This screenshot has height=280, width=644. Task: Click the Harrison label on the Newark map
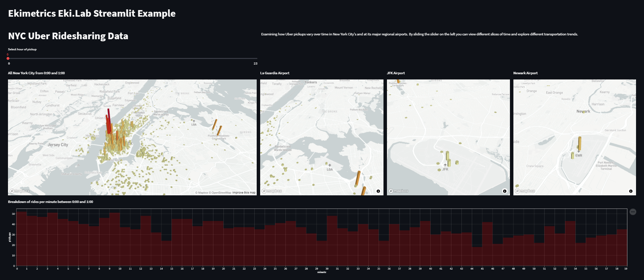tap(598, 104)
